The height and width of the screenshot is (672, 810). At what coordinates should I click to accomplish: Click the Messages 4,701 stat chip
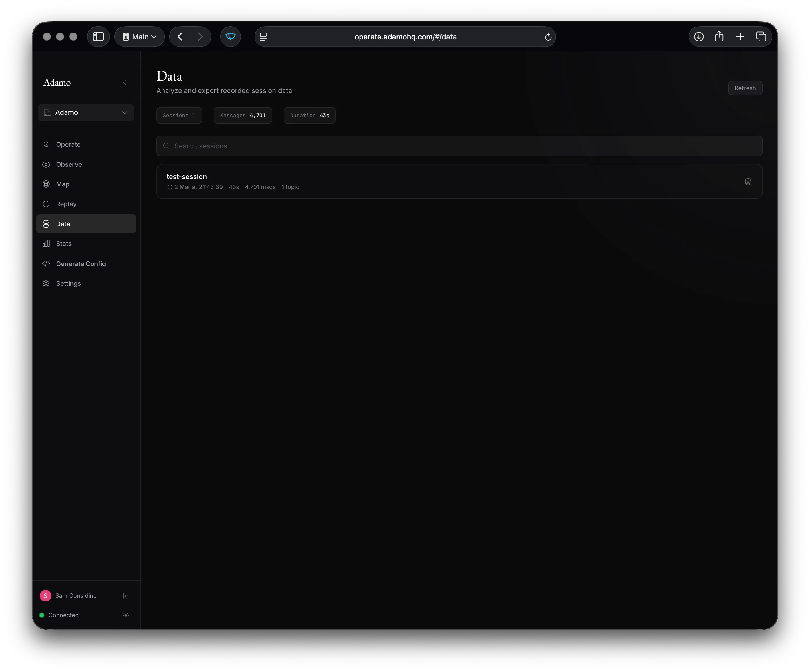[x=243, y=115]
